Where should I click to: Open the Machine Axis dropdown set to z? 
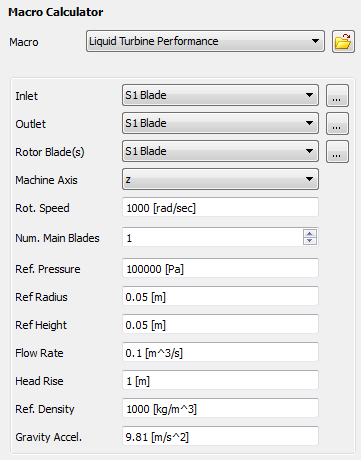click(x=220, y=179)
